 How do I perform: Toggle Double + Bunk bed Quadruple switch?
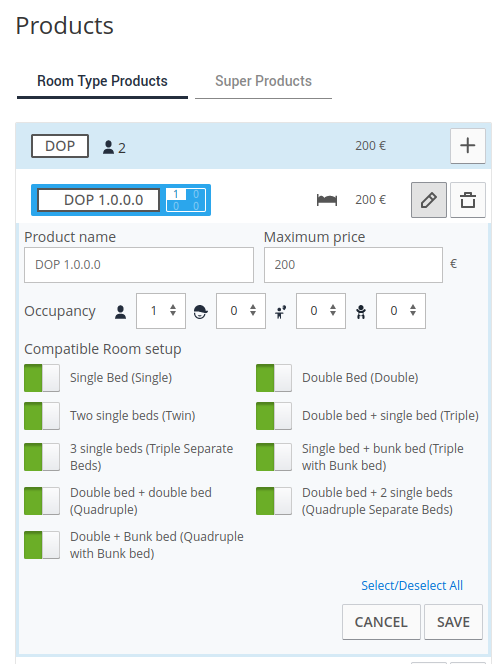tap(42, 545)
